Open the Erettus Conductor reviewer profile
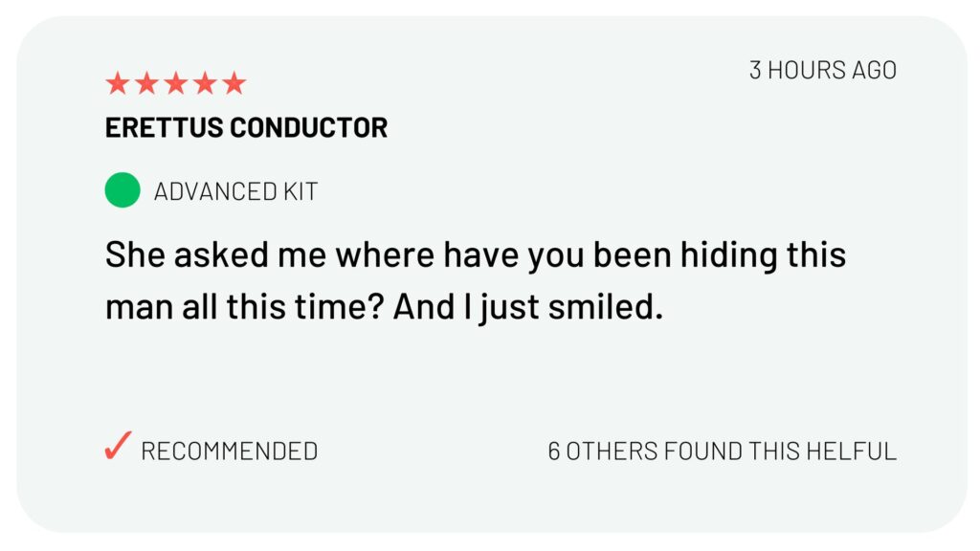Image resolution: width=980 pixels, height=551 pixels. pyautogui.click(x=246, y=127)
